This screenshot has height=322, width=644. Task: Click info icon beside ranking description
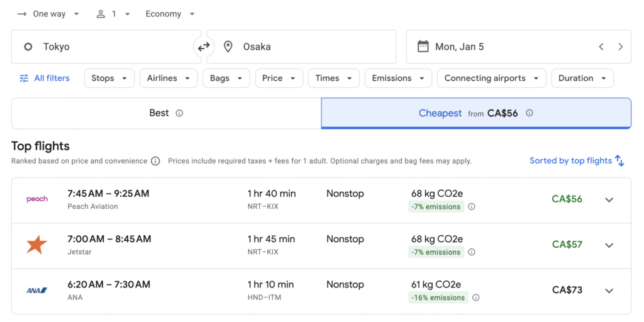155,161
